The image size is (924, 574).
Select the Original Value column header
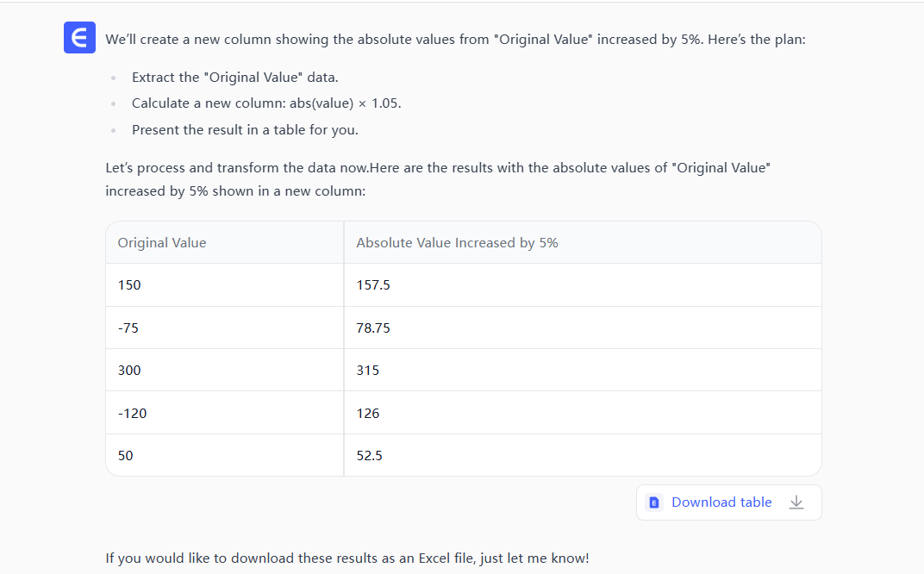point(162,243)
